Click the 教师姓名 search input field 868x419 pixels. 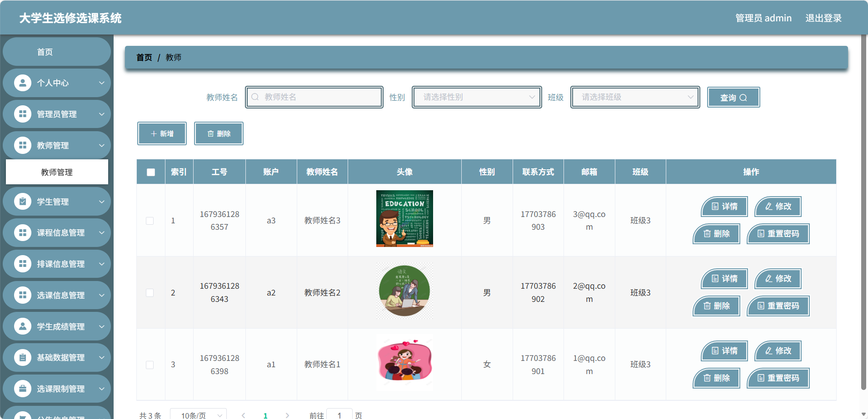point(314,97)
